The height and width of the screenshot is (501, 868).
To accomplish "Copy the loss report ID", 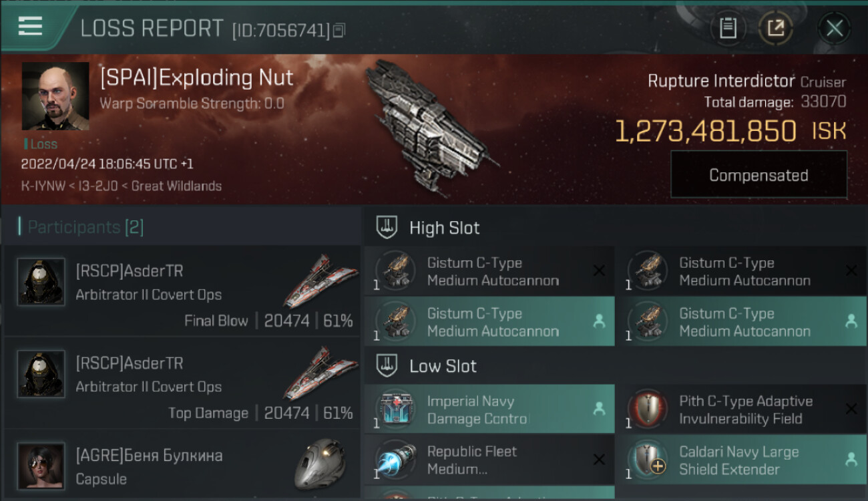I will (x=339, y=30).
